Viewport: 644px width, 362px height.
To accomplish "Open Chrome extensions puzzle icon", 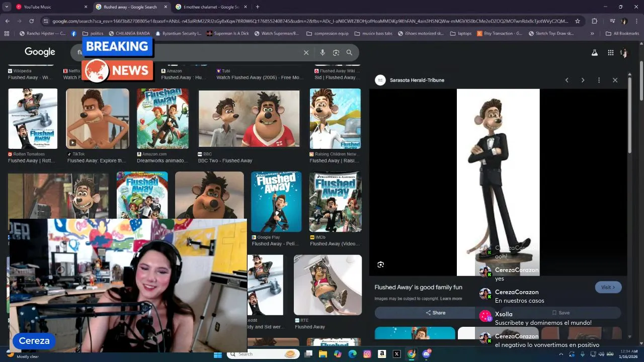I will point(594,21).
